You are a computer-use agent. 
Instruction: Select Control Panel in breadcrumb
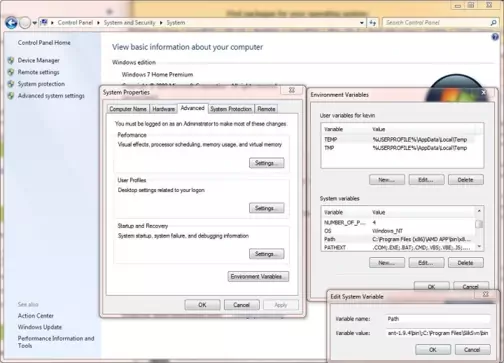pyautogui.click(x=75, y=23)
